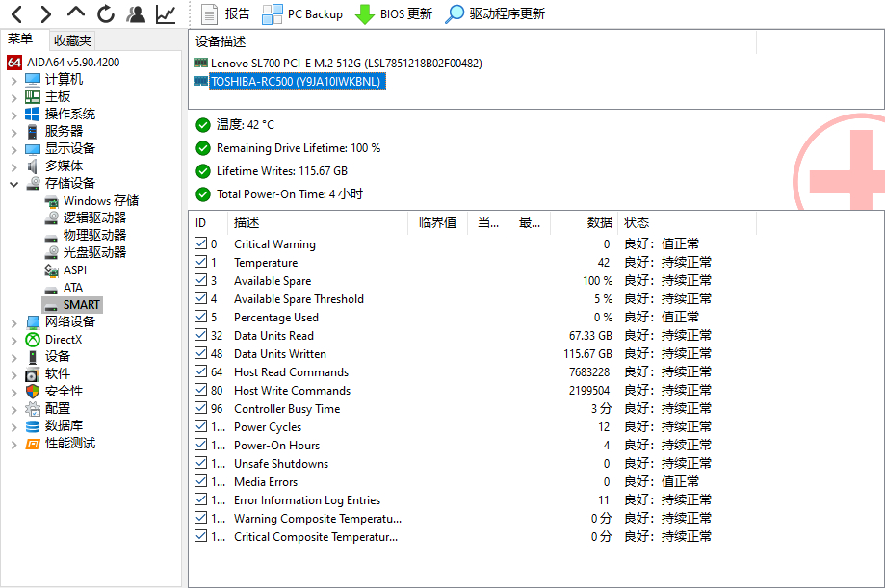Select the 服务器 server icon
Viewport: 885px width, 588px height.
pyautogui.click(x=33, y=132)
